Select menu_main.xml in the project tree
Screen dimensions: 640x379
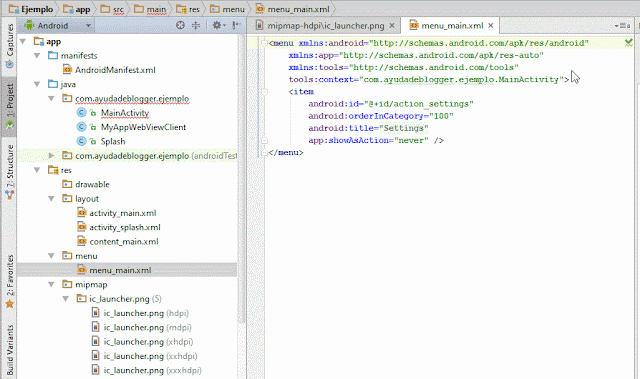click(114, 270)
